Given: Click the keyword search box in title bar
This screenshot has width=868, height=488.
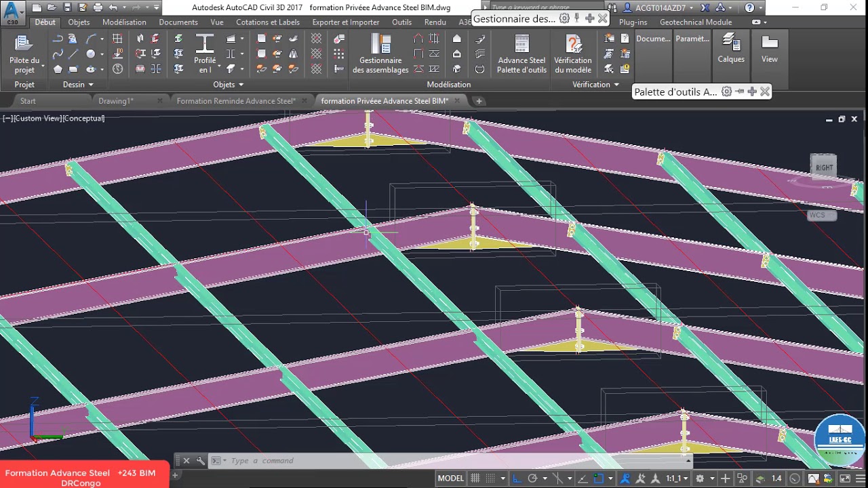Looking at the screenshot, I should click(546, 7).
